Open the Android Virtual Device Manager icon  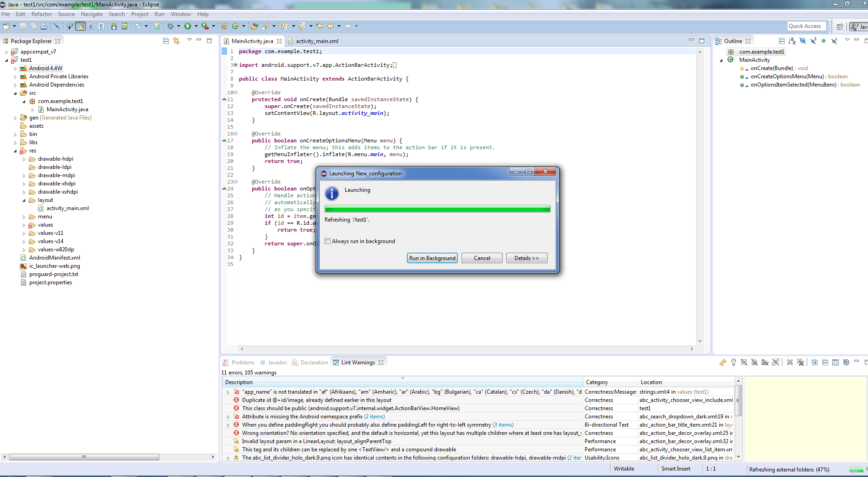point(124,27)
